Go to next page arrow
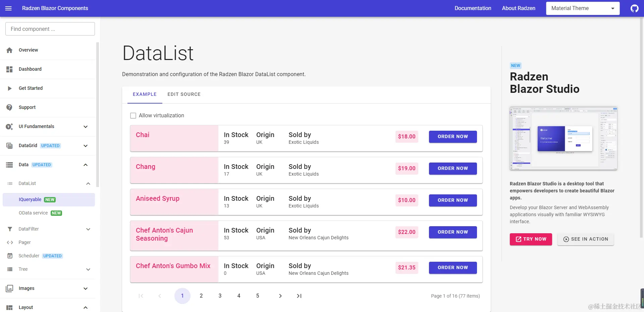Image resolution: width=644 pixels, height=312 pixels. click(x=280, y=296)
